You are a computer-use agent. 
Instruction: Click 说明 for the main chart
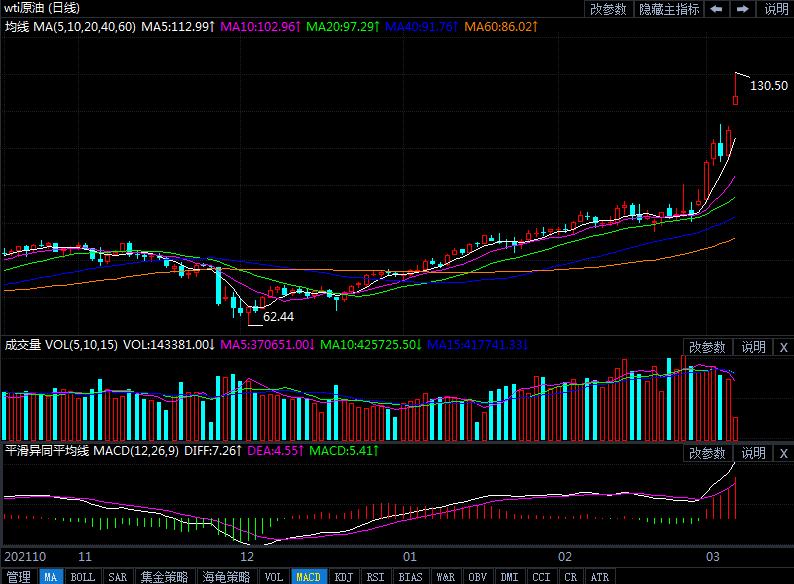point(776,9)
